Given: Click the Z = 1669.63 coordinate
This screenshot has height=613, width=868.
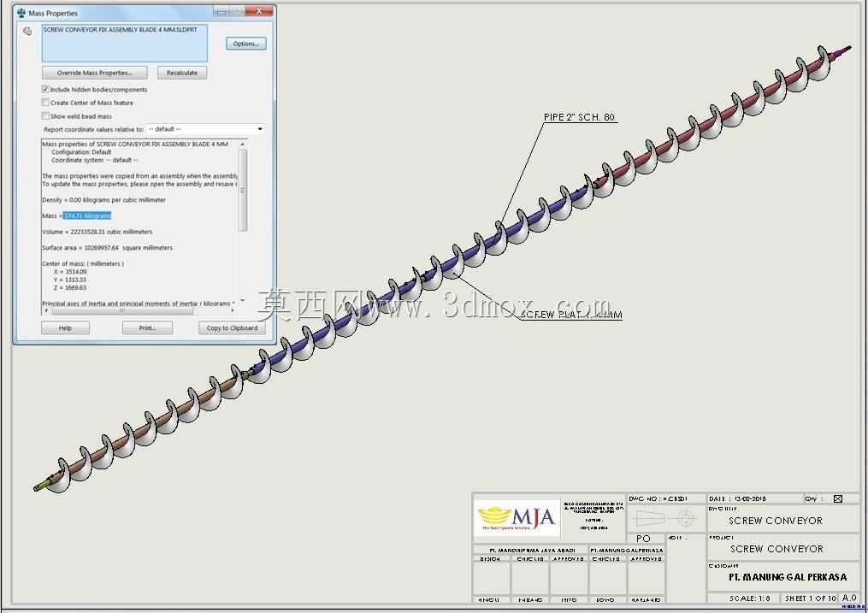Looking at the screenshot, I should pyautogui.click(x=70, y=287).
